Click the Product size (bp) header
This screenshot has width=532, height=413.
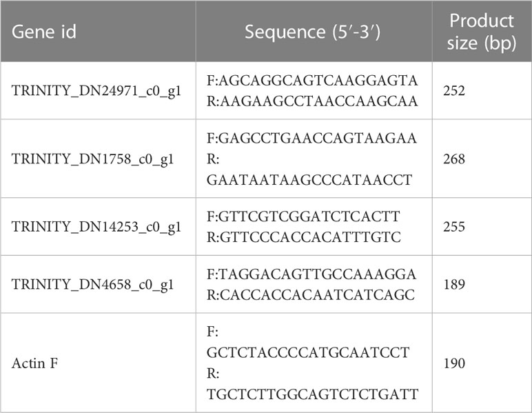click(482, 32)
